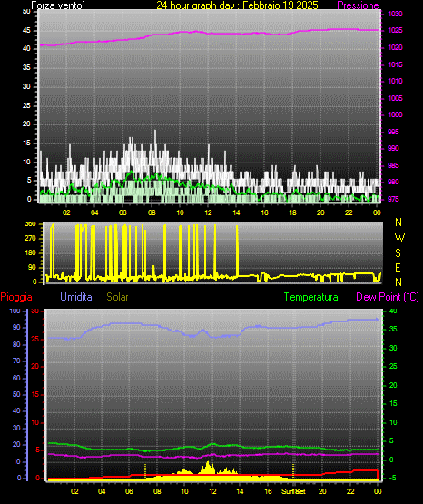The height and width of the screenshot is (504, 423).
Task: Click the yellow 'S' compass label
Action: tap(398, 253)
